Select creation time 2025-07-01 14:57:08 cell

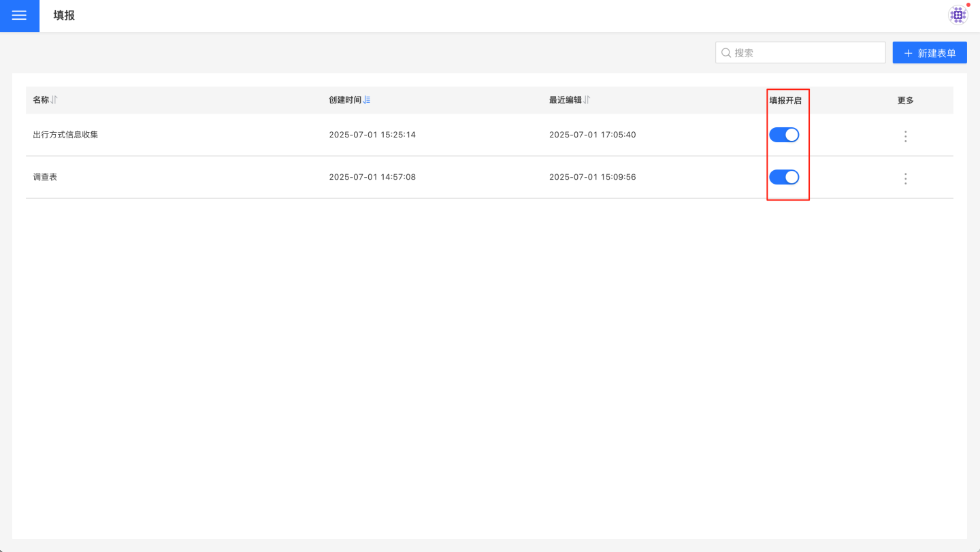coord(372,177)
